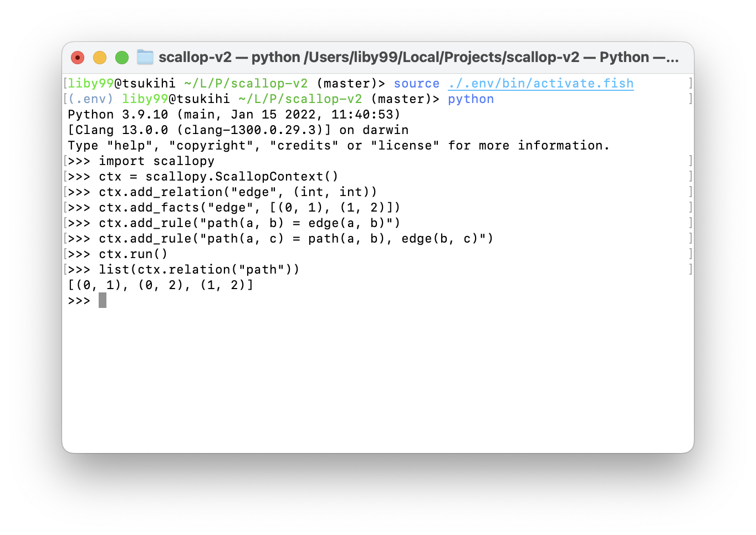Click the green liby99 username in first prompt

[90, 84]
